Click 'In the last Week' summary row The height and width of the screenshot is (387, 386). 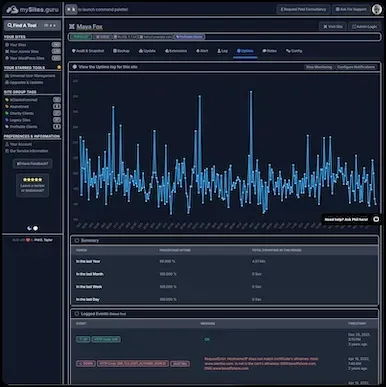click(224, 287)
